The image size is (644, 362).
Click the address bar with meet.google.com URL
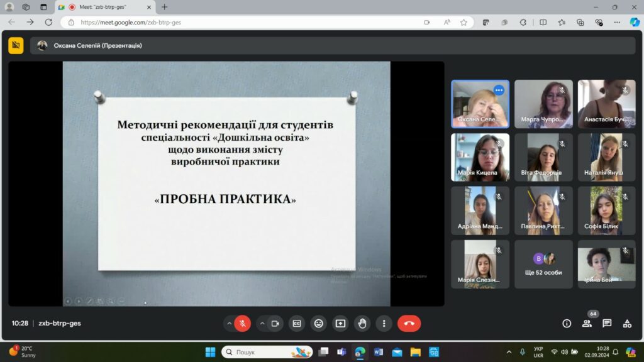coord(252,22)
